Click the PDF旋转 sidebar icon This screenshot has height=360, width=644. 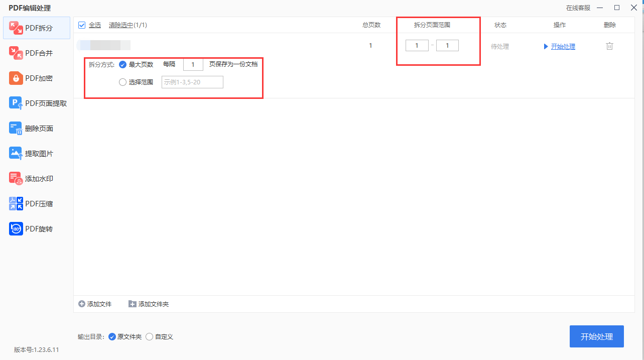16,228
